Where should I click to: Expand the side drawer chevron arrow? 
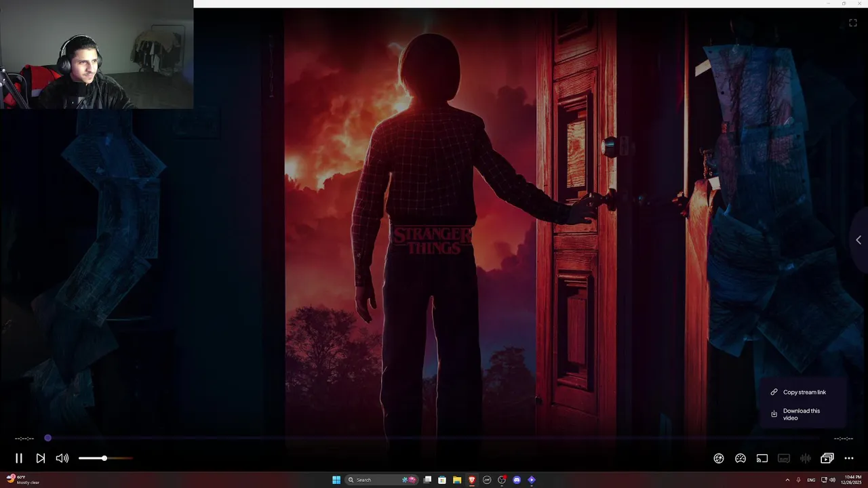point(859,240)
